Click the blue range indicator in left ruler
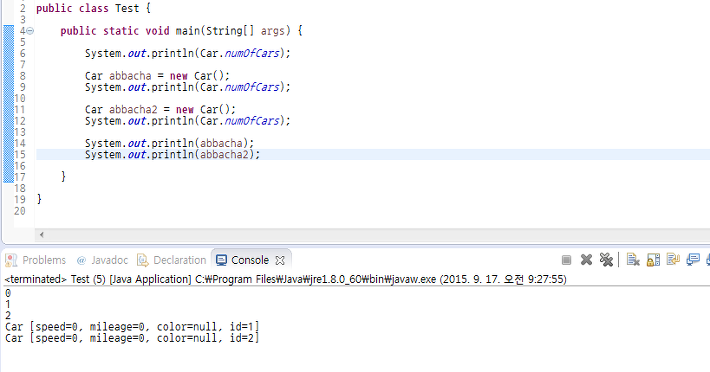 [9, 104]
